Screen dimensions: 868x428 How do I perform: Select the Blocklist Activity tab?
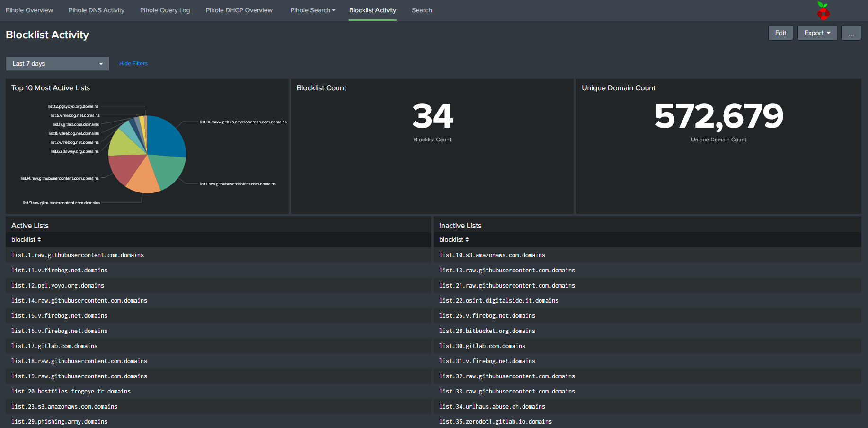[373, 10]
